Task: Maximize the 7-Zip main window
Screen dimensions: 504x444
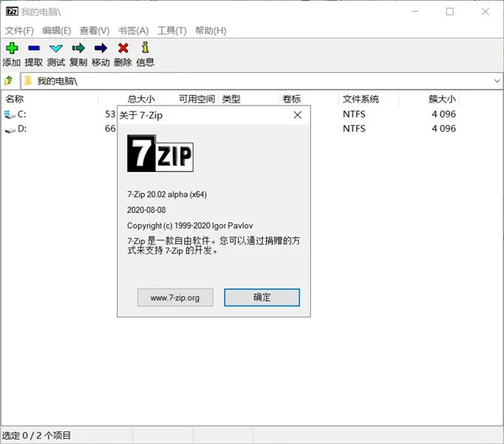Action: tap(450, 12)
